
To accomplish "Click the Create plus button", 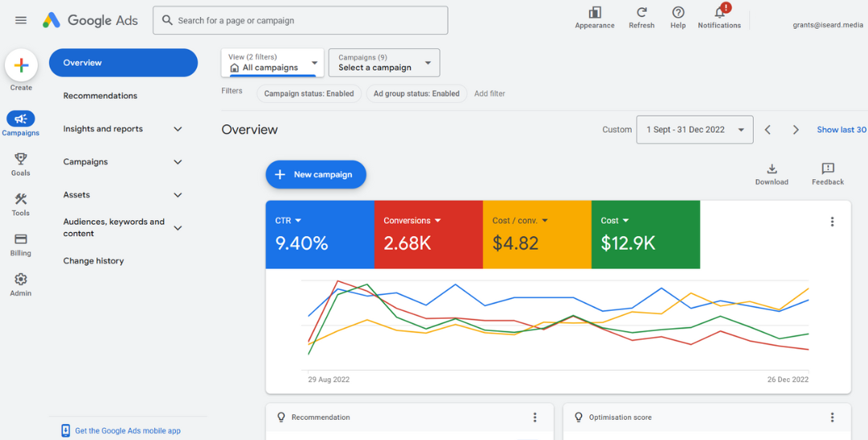I will (x=21, y=65).
